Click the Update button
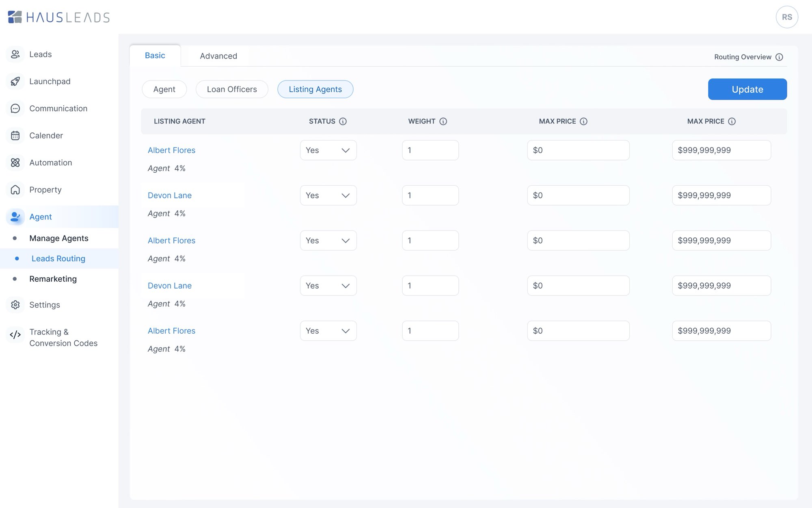This screenshot has width=812, height=508. [x=747, y=89]
